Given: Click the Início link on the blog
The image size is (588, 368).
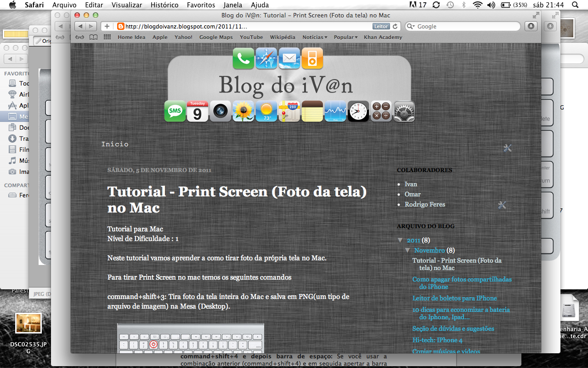Looking at the screenshot, I should pyautogui.click(x=115, y=144).
